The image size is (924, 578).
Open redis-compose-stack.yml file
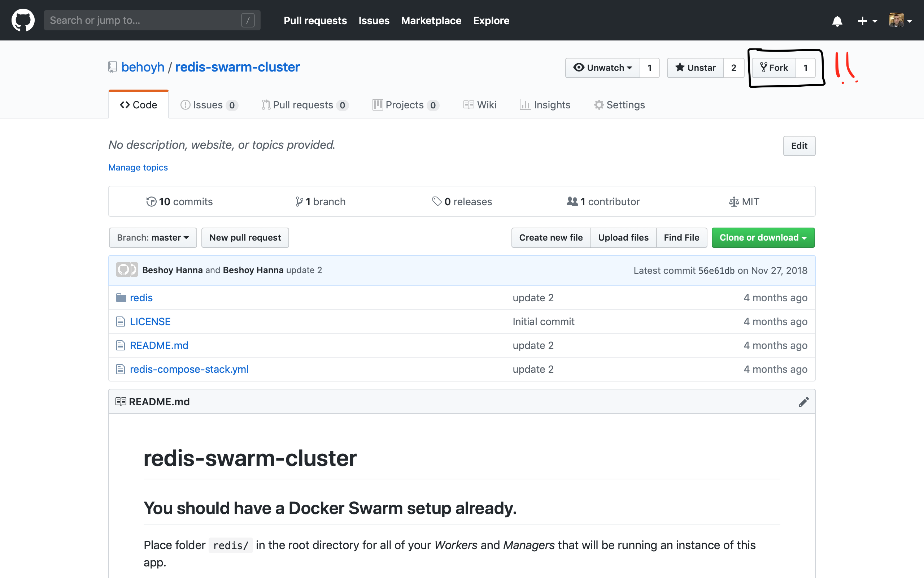pyautogui.click(x=189, y=369)
